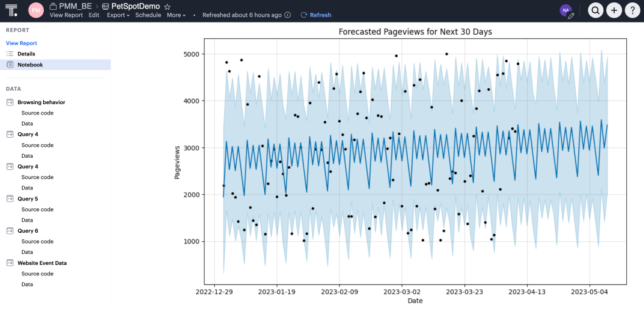Click the plus create-new button
This screenshot has width=644, height=310.
click(x=614, y=10)
